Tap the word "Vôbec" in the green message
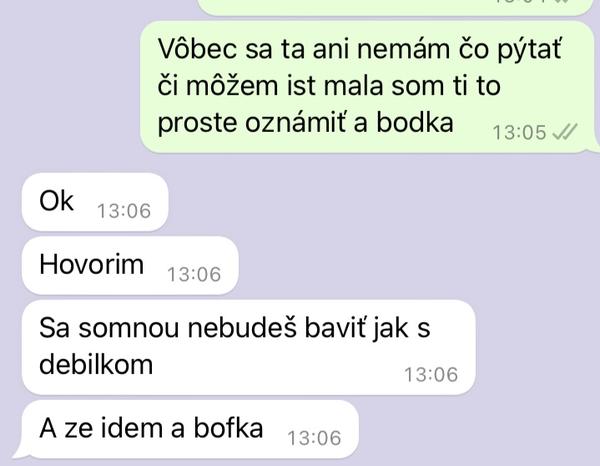The image size is (600, 466). coord(197,49)
